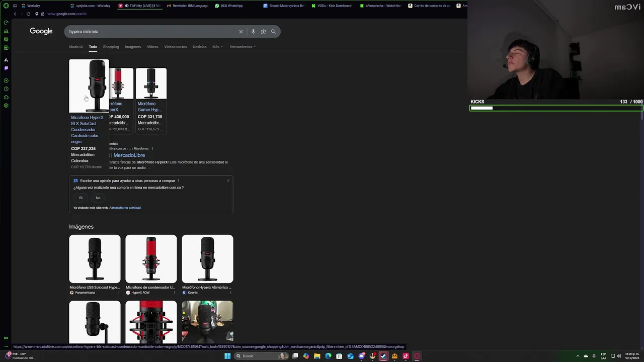Select the Todo results tab
Screen dimensions: 644x362
point(93,47)
